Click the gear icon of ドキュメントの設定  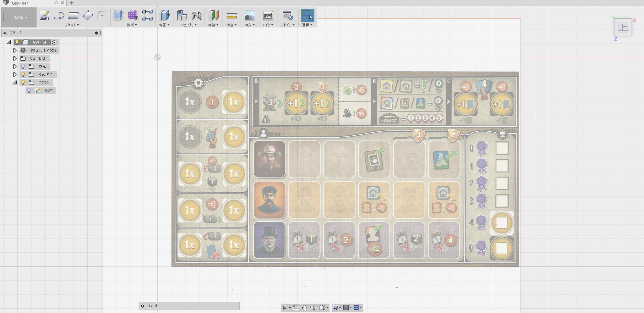tap(23, 50)
